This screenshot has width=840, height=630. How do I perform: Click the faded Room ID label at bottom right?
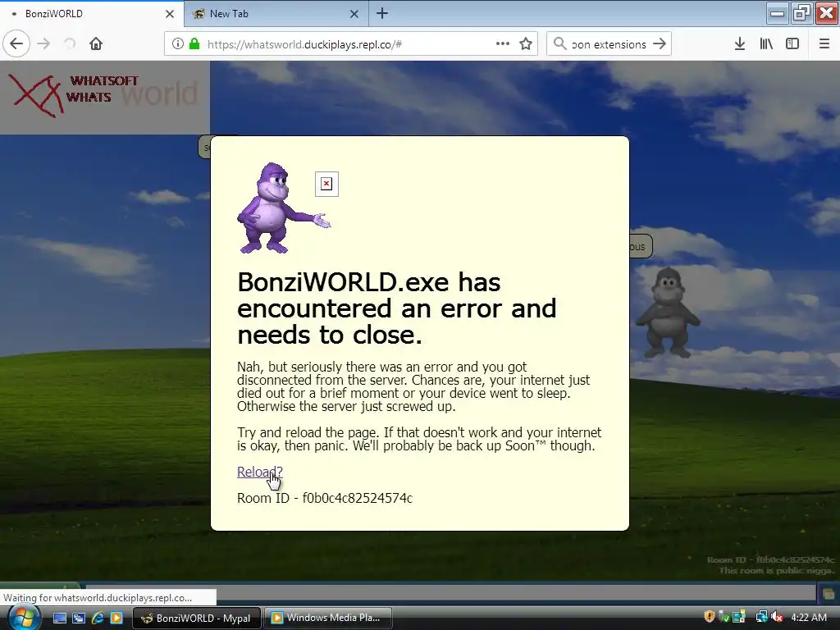pyautogui.click(x=770, y=559)
